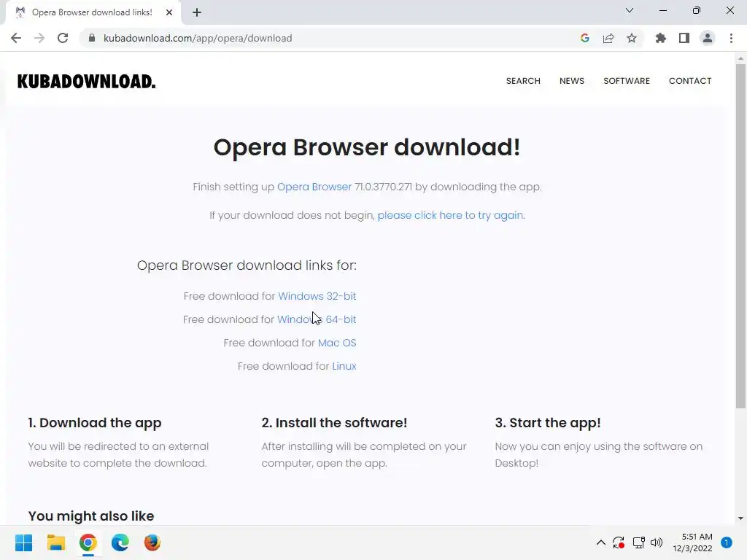
Task: Toggle the browser side panel
Action: pyautogui.click(x=684, y=38)
